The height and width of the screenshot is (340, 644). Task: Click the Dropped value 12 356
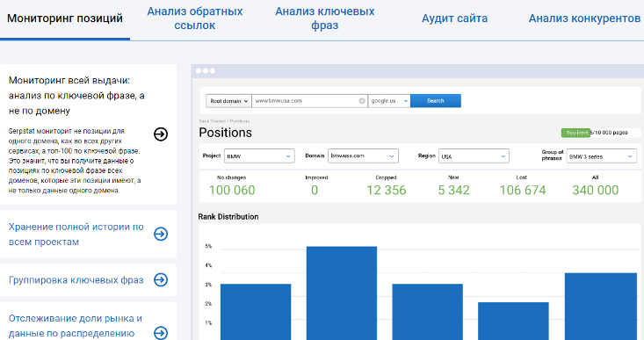click(386, 190)
